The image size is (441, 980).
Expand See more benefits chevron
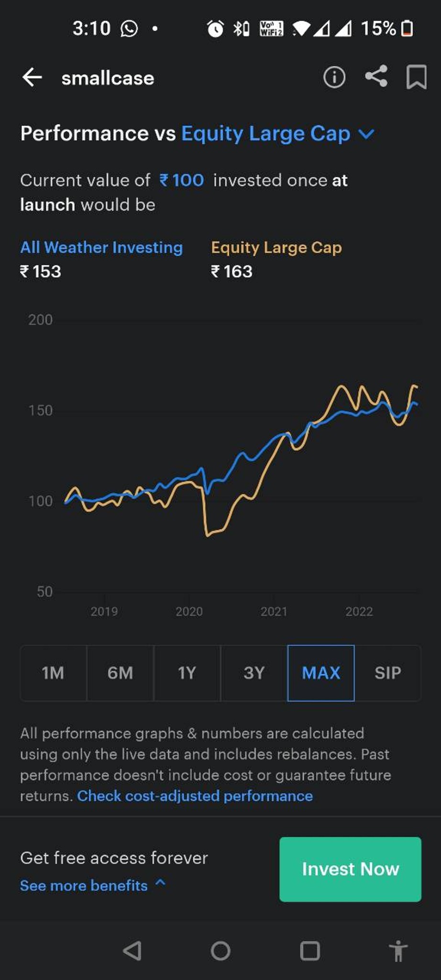(x=161, y=883)
